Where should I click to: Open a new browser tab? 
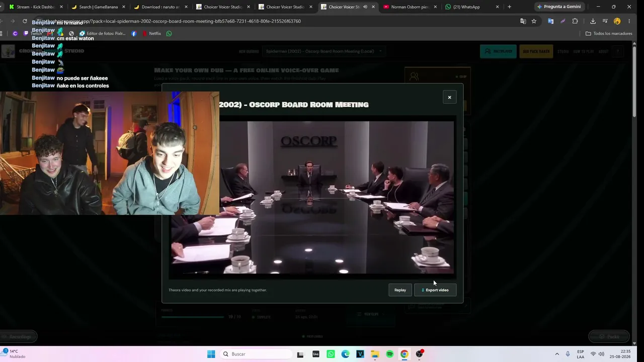pos(509,7)
